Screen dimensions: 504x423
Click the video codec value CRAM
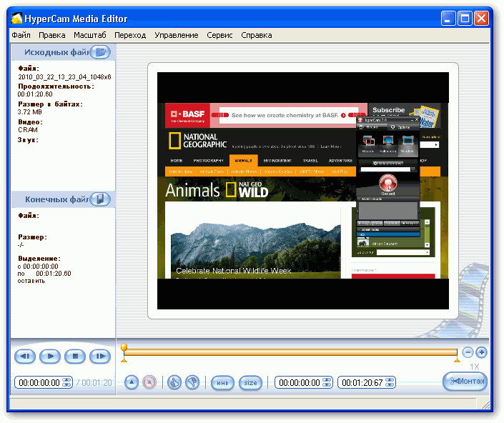coord(28,130)
